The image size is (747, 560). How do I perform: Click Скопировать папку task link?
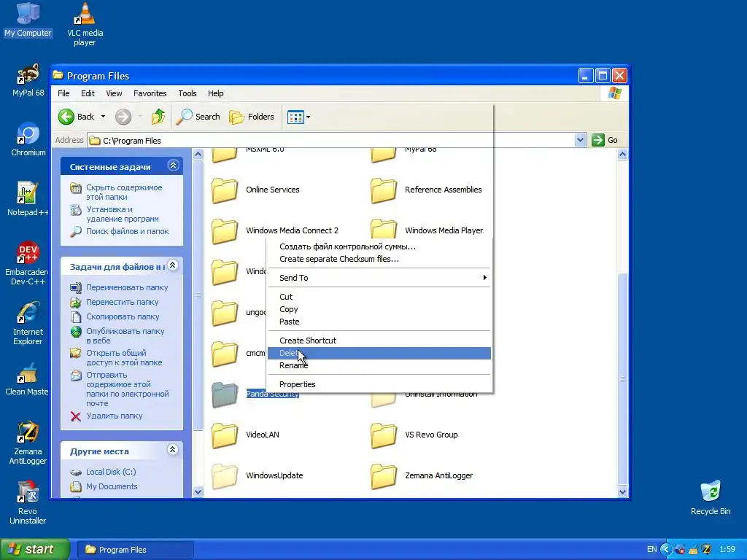coord(123,316)
